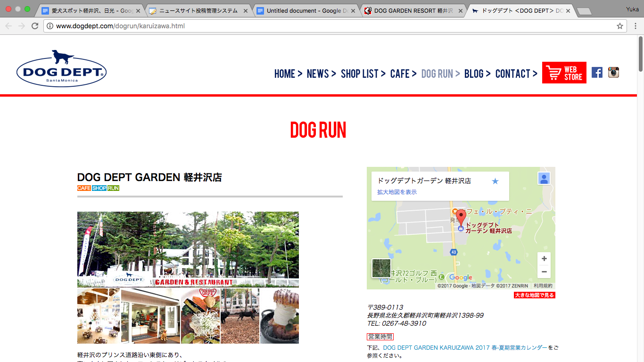
Task: Zoom out on the map
Action: point(544,271)
